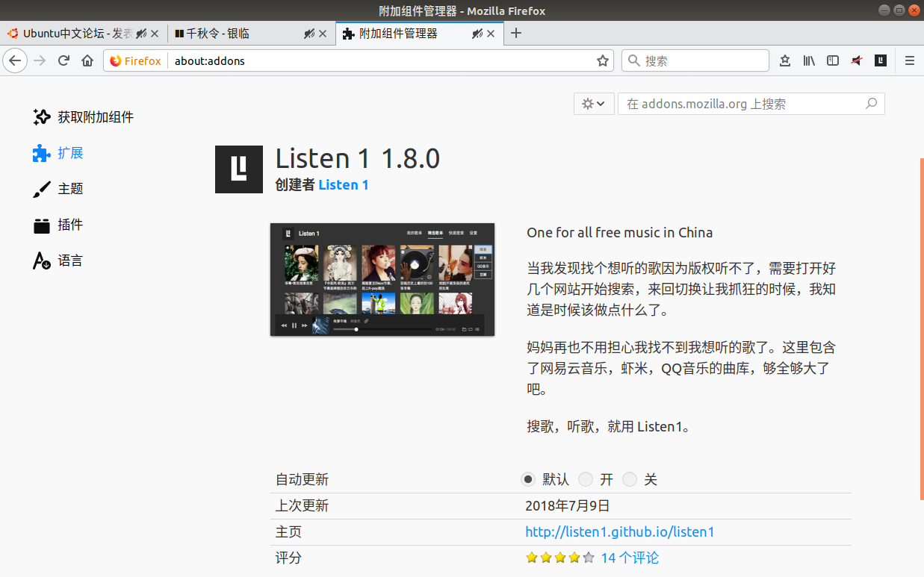The height and width of the screenshot is (577, 924).
Task: Click the 主页 row label
Action: [x=288, y=532]
